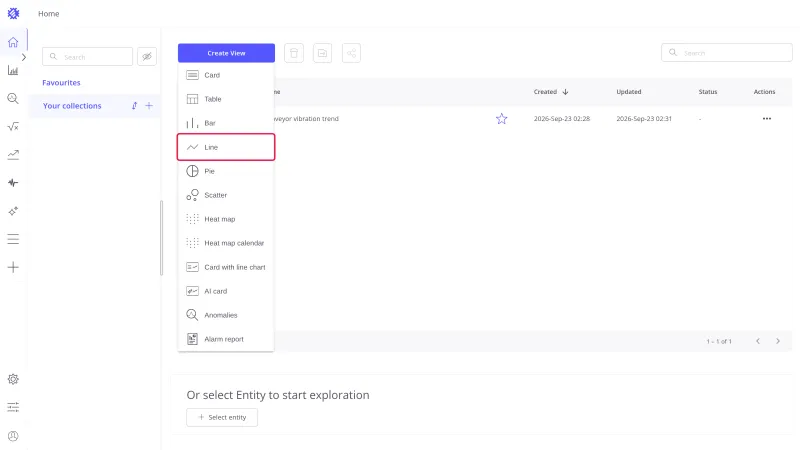
Task: Click the Status column header
Action: [708, 92]
